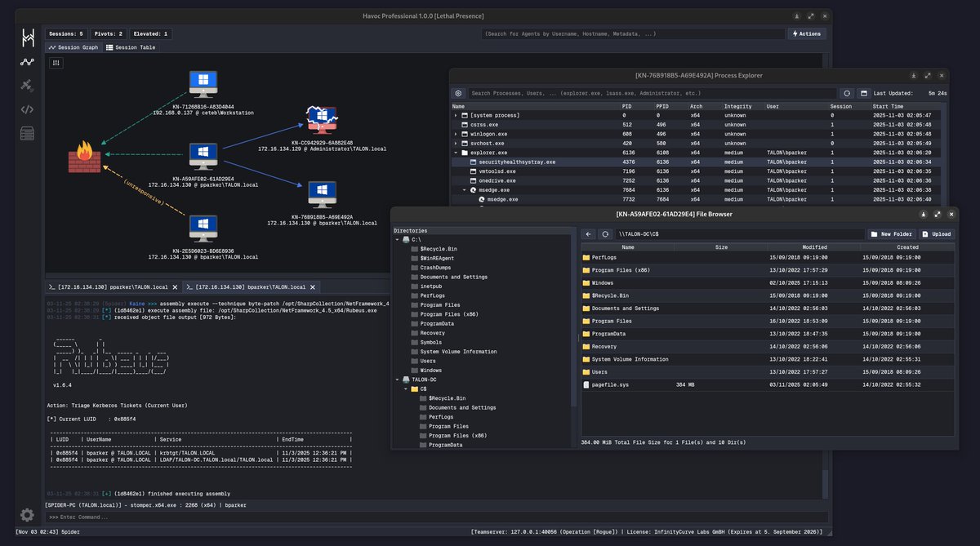This screenshot has width=980, height=546.
Task: Click the window icon beside Last Updated
Action: (863, 93)
